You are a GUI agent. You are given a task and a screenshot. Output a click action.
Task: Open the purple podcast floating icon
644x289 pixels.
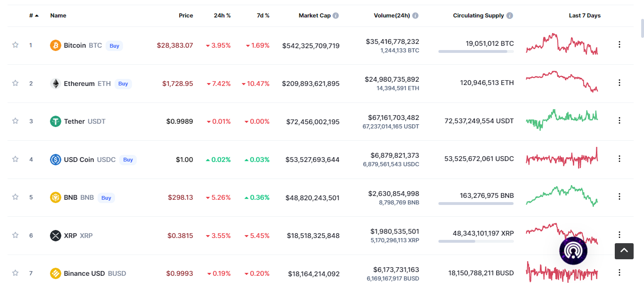click(x=573, y=251)
